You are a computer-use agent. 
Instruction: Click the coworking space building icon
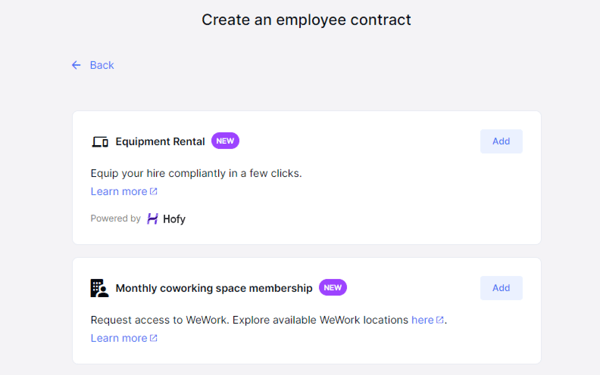[x=99, y=288]
